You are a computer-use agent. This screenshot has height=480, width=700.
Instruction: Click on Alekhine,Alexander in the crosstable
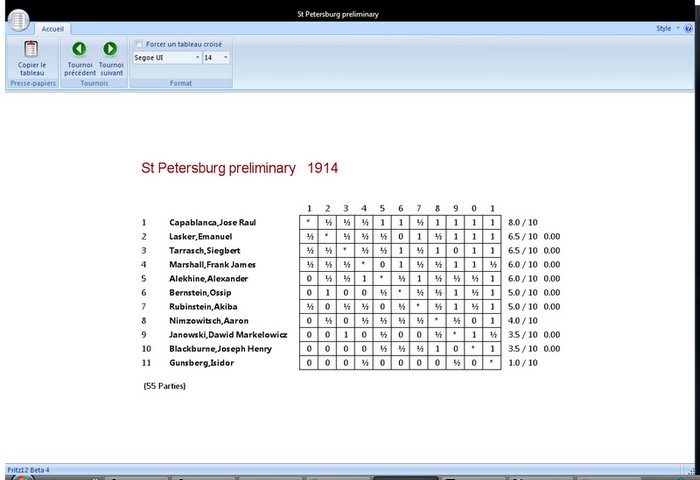tap(207, 278)
